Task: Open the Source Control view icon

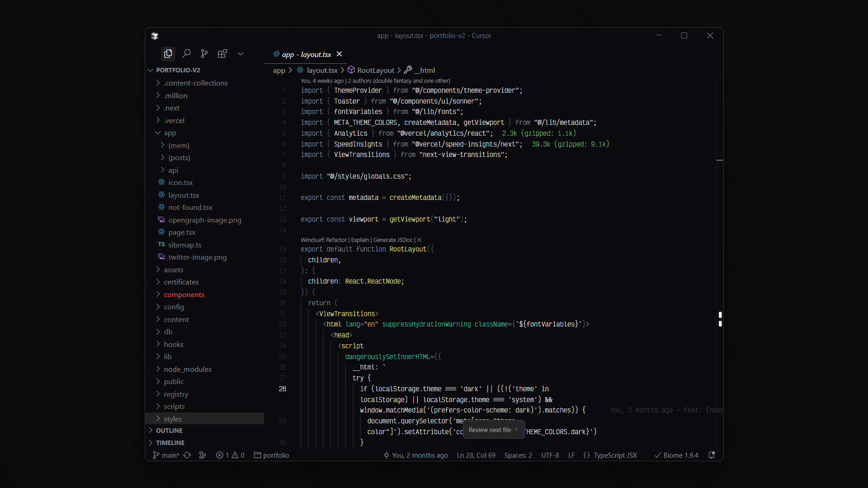Action: click(x=204, y=54)
